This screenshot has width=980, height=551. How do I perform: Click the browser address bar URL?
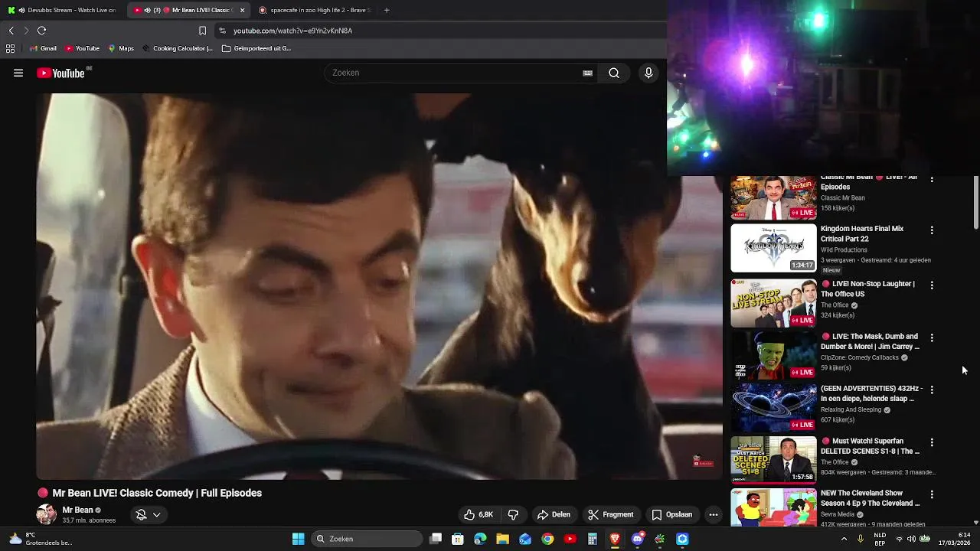coord(292,31)
